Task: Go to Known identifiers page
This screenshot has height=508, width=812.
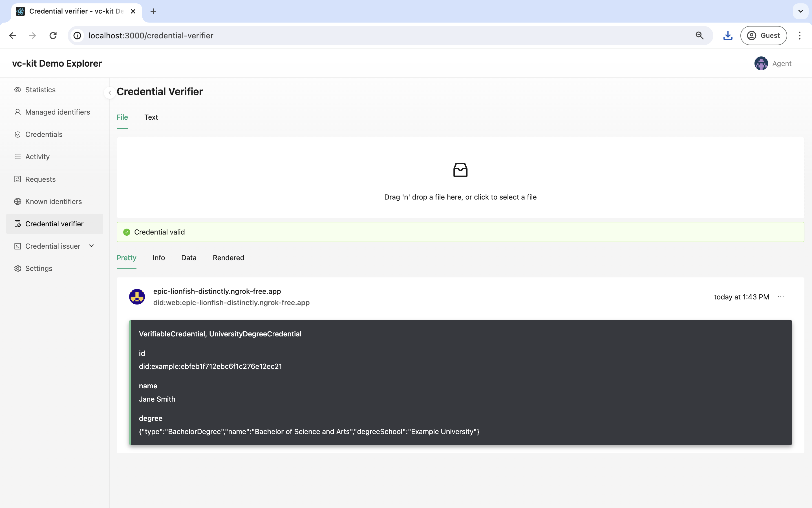Action: click(55, 201)
